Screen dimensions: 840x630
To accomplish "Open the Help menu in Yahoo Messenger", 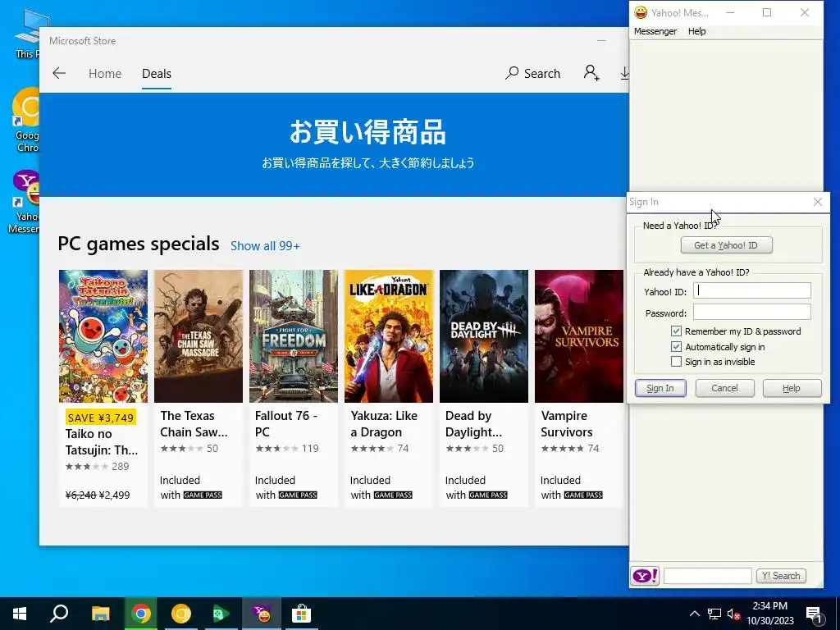I will 696,31.
